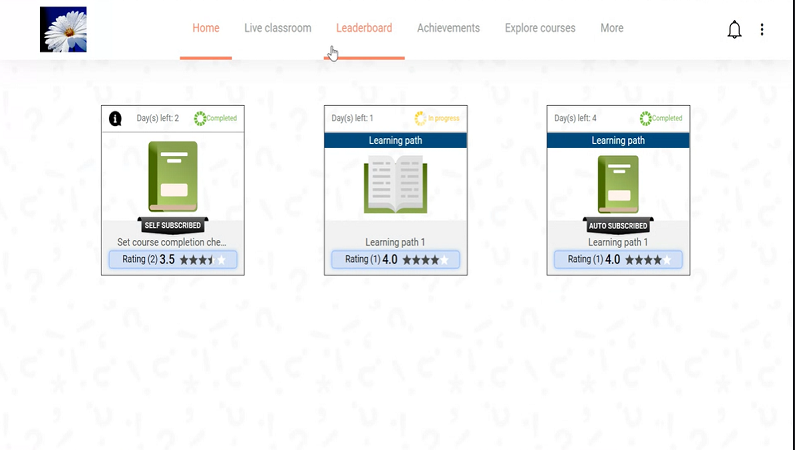Navigate to Explore courses
Image resolution: width=795 pixels, height=450 pixels.
[540, 28]
